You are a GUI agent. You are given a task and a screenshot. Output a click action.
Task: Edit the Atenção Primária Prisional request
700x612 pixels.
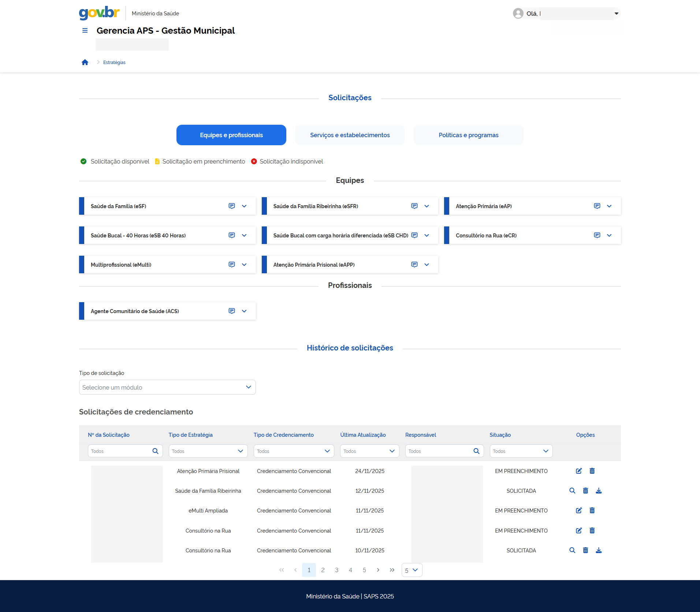[579, 471]
